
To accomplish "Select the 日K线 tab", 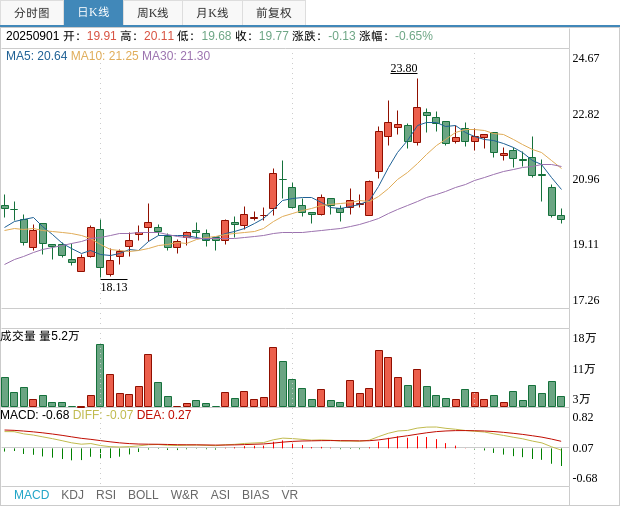I will (93, 13).
